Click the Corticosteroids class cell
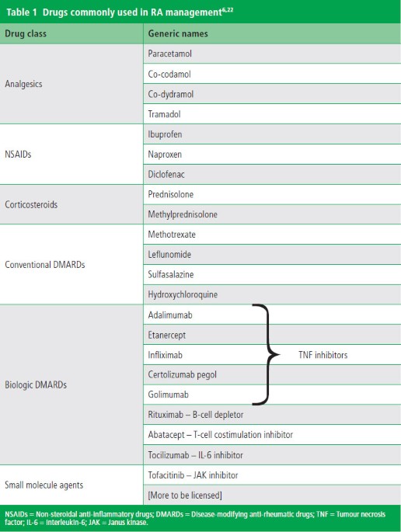 (71, 204)
